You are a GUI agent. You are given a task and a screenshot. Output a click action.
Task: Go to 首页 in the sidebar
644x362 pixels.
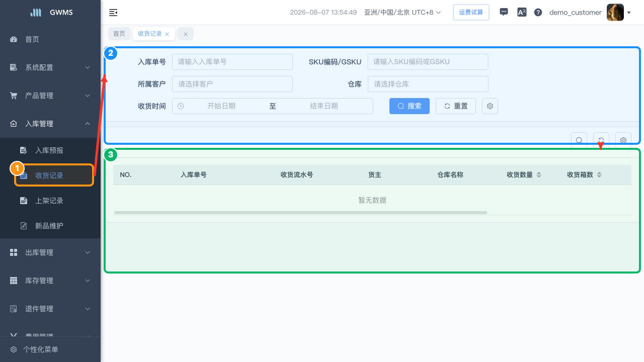click(50, 39)
